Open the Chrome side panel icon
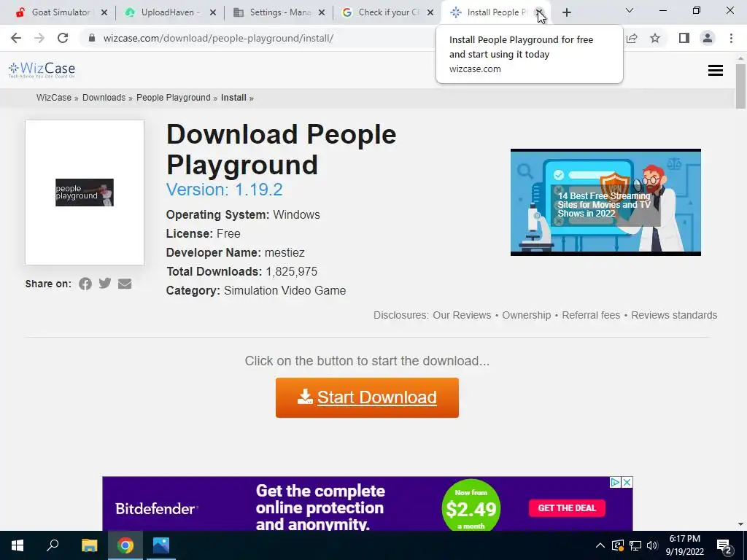 click(684, 38)
